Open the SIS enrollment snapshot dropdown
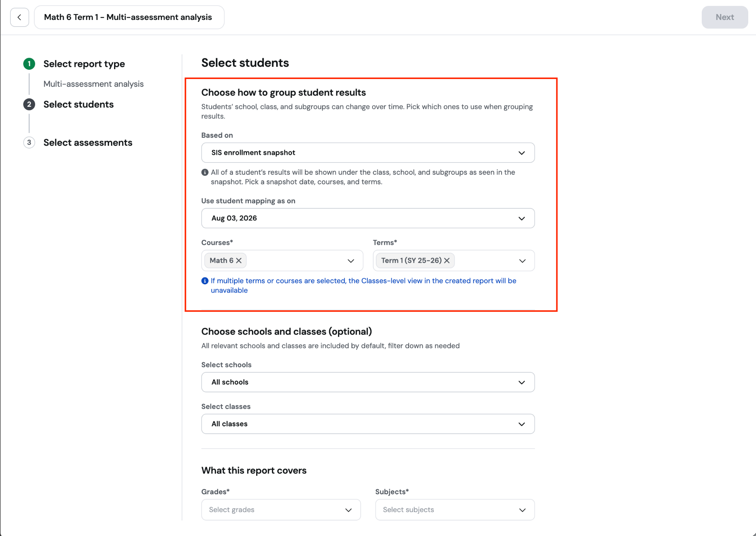 [x=368, y=153]
